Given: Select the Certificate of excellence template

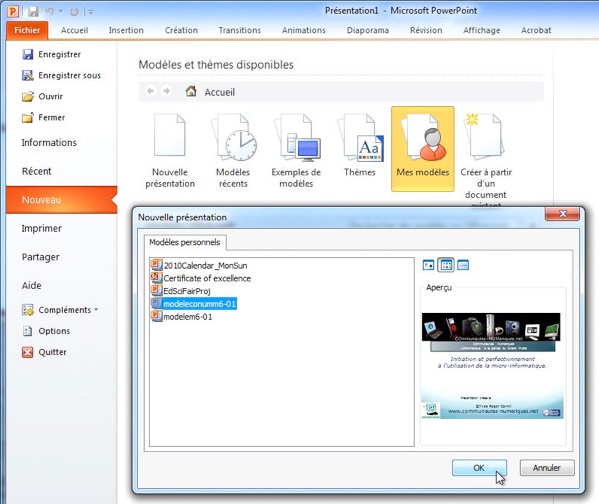Looking at the screenshot, I should [x=201, y=278].
